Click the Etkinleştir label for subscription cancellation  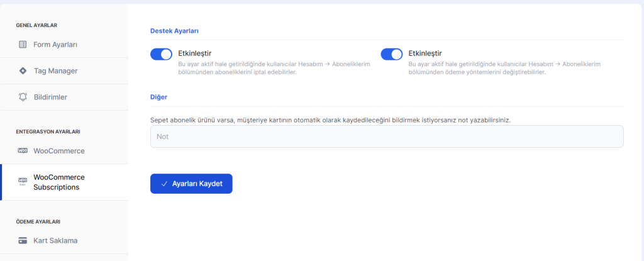pyautogui.click(x=194, y=53)
